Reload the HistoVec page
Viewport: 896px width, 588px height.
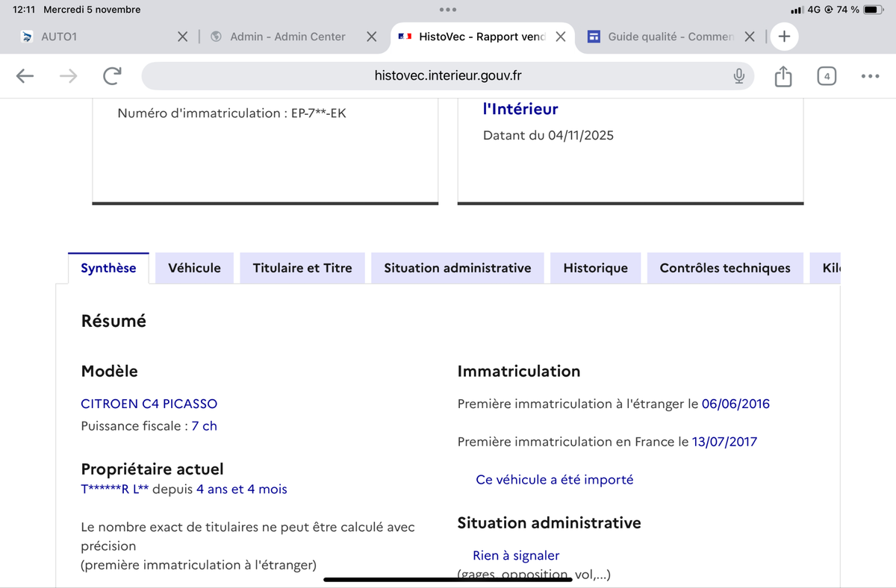112,75
